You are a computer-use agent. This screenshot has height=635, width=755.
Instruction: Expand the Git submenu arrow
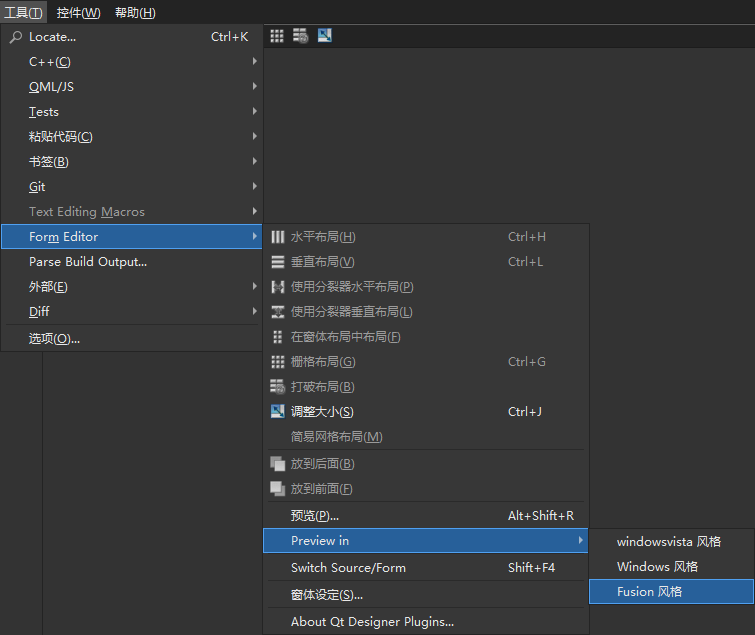pyautogui.click(x=255, y=186)
